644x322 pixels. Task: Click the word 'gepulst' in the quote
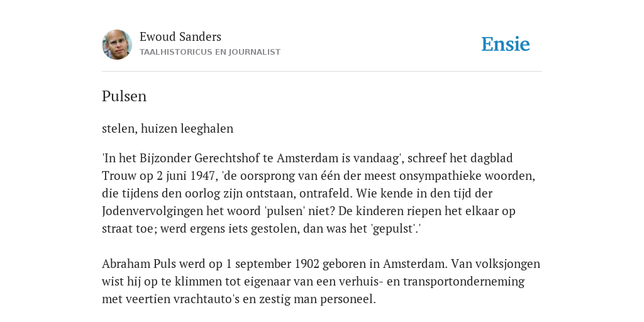pos(395,229)
